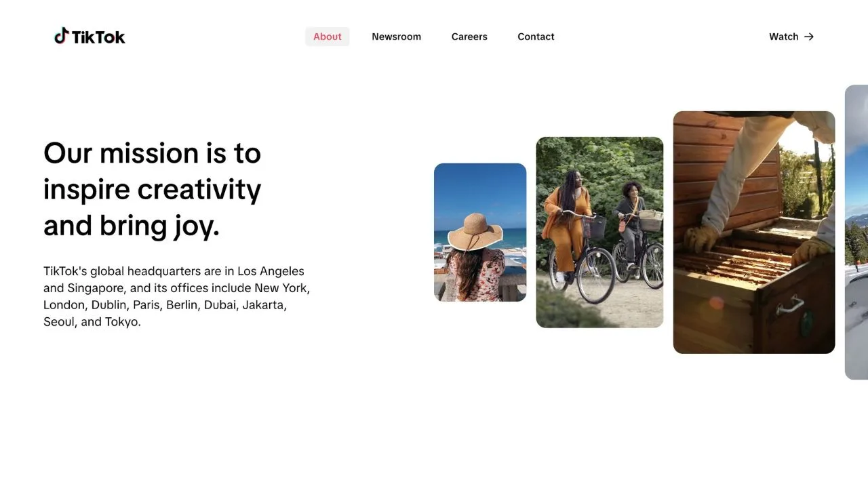Image resolution: width=868 pixels, height=488 pixels.
Task: Switch to the Newsroom section
Action: pos(397,37)
